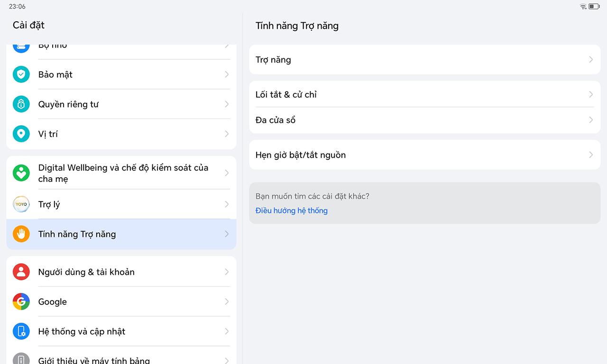Open Hẹn giờ bật/tắt nguồn chevron
This screenshot has width=607, height=364.
point(591,155)
